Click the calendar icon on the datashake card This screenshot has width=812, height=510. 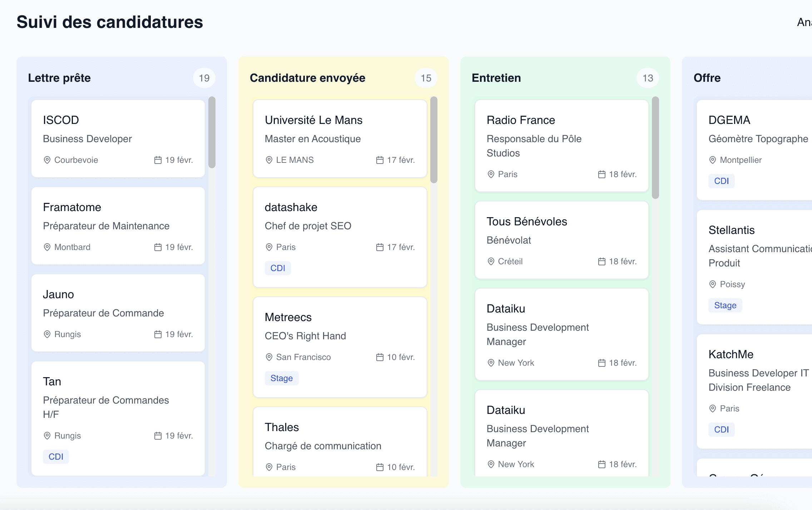380,247
